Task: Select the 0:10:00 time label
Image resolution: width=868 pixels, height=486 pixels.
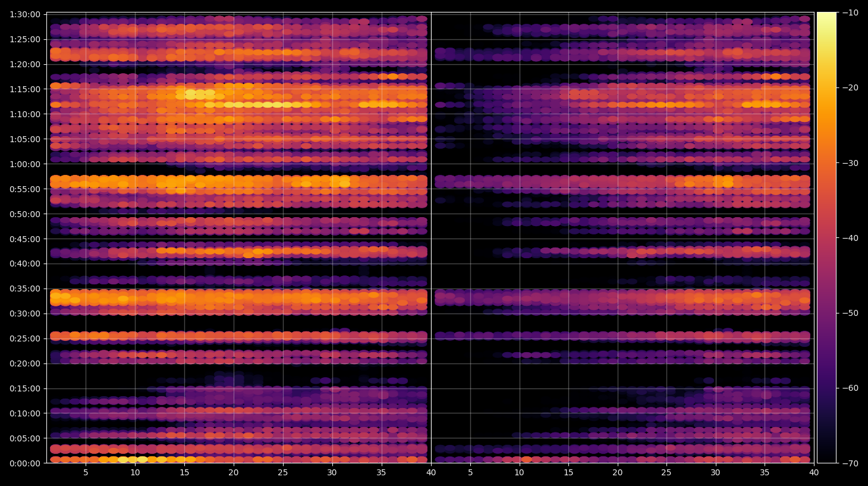Action: click(25, 413)
